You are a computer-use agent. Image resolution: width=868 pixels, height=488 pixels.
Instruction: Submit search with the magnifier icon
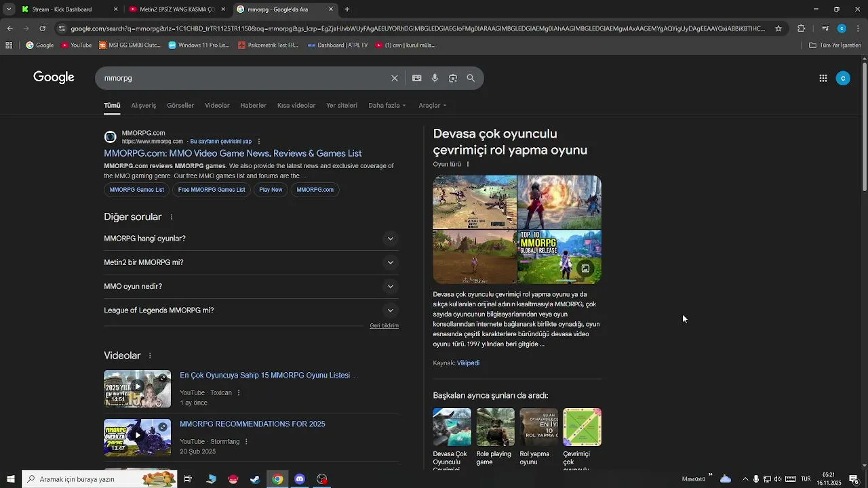[x=471, y=78]
